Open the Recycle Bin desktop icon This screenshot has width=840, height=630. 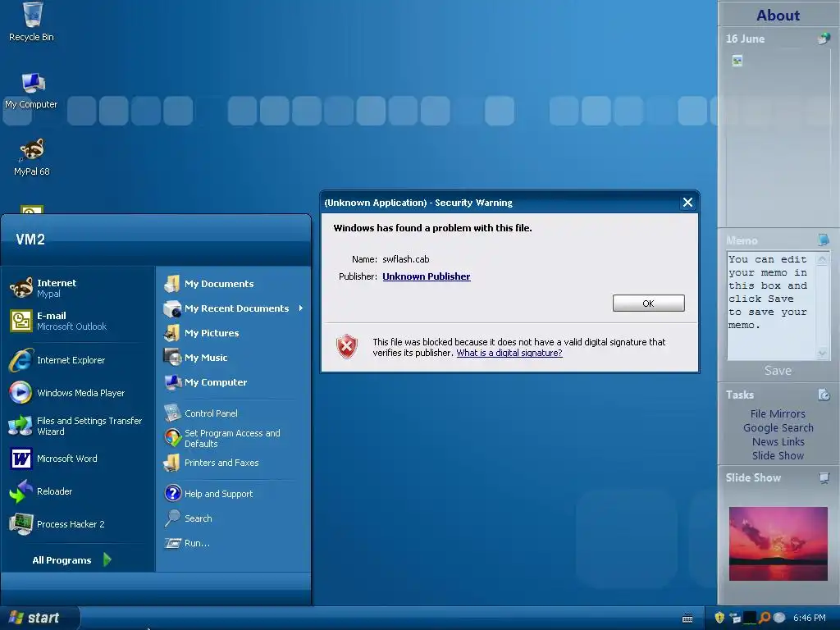(x=32, y=21)
